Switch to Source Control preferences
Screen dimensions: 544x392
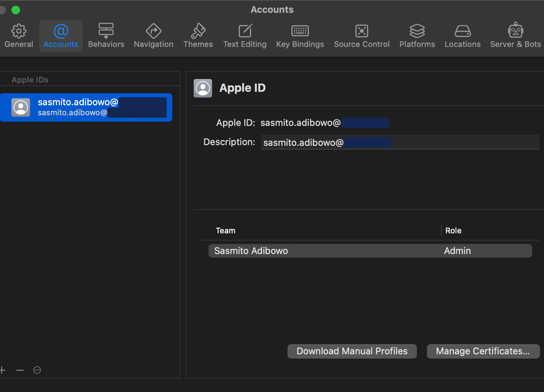point(362,36)
